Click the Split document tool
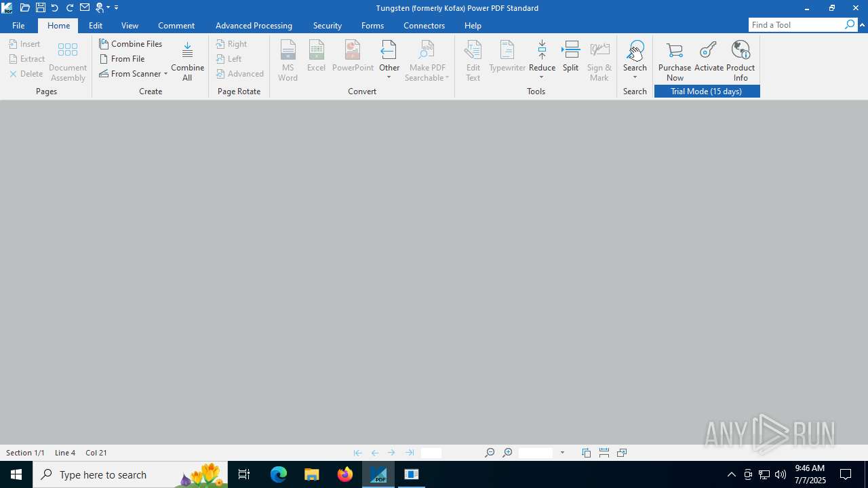The height and width of the screenshot is (488, 868). (x=570, y=56)
